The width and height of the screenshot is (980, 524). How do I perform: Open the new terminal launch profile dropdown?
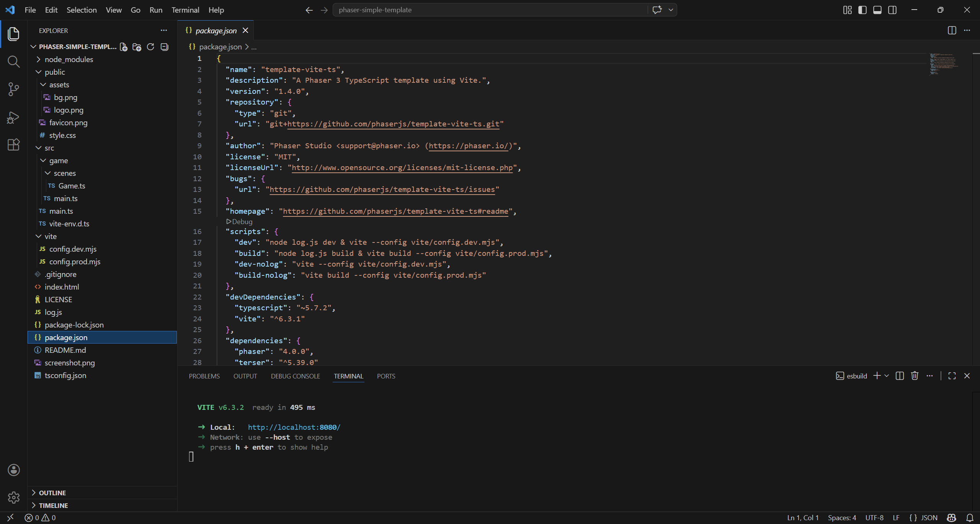point(887,376)
